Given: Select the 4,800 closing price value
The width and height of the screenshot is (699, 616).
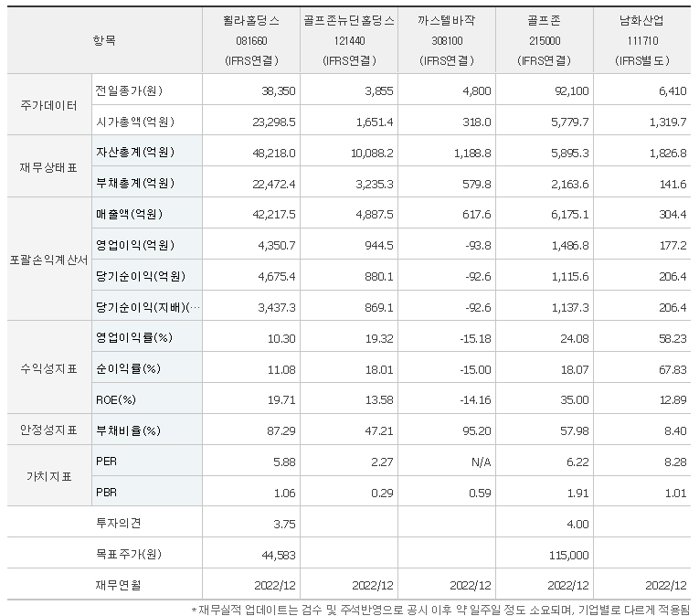Looking at the screenshot, I should click(x=477, y=91).
